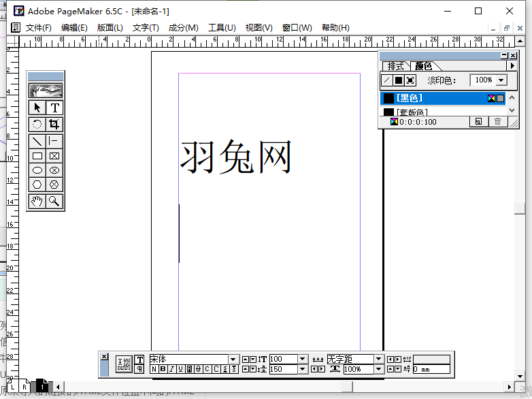Collapse the Colors palette with minimize button
This screenshot has width=532, height=399.
coord(505,55)
